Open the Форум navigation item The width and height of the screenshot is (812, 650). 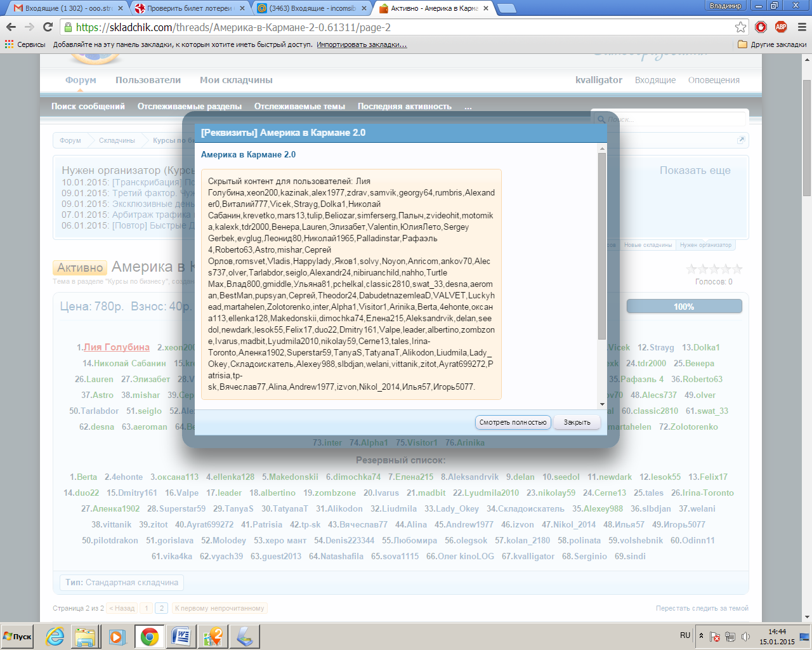pyautogui.click(x=81, y=80)
